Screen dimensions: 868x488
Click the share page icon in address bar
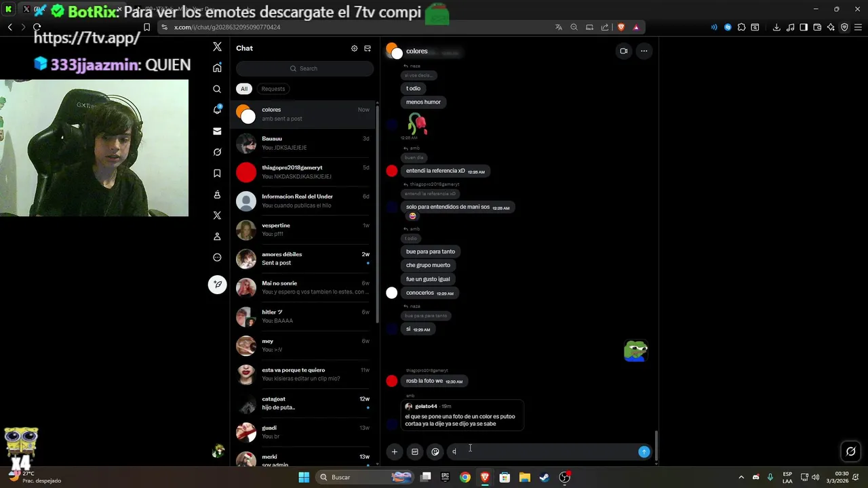[604, 27]
